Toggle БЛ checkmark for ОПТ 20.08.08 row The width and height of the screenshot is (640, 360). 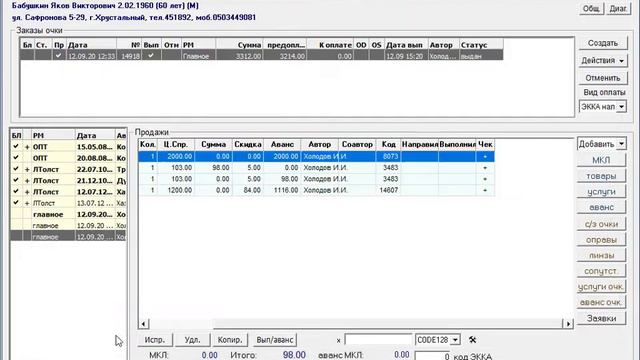coord(16,158)
